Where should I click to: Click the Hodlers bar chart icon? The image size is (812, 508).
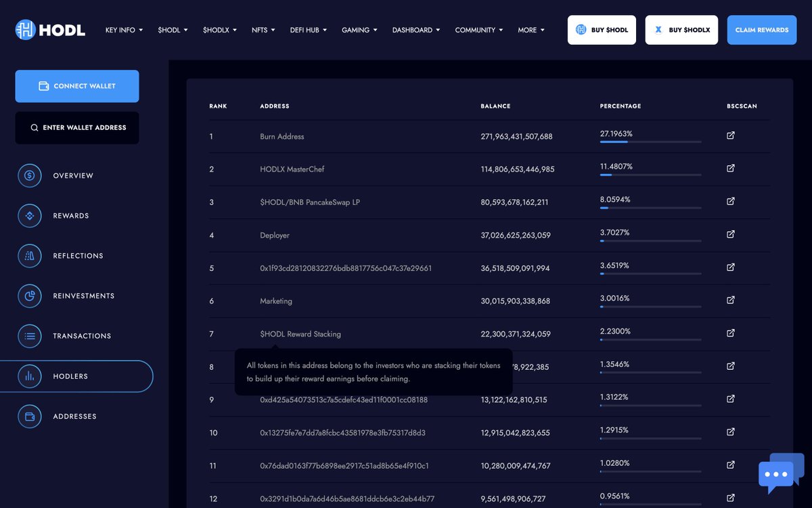30,377
